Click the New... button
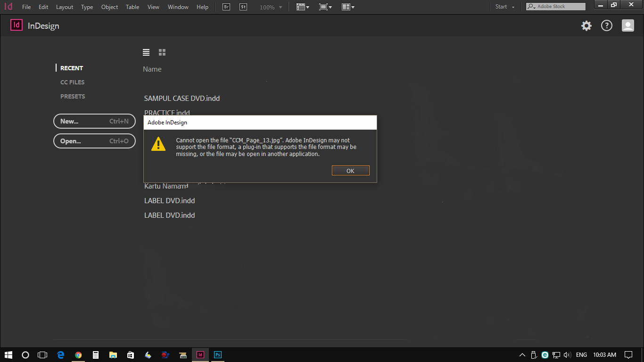The height and width of the screenshot is (362, 644). coord(94,121)
